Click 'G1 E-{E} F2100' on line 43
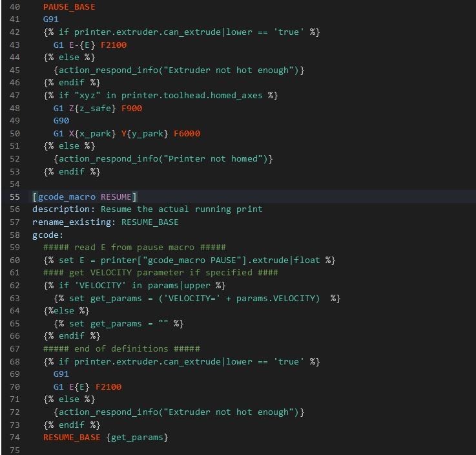 point(90,45)
